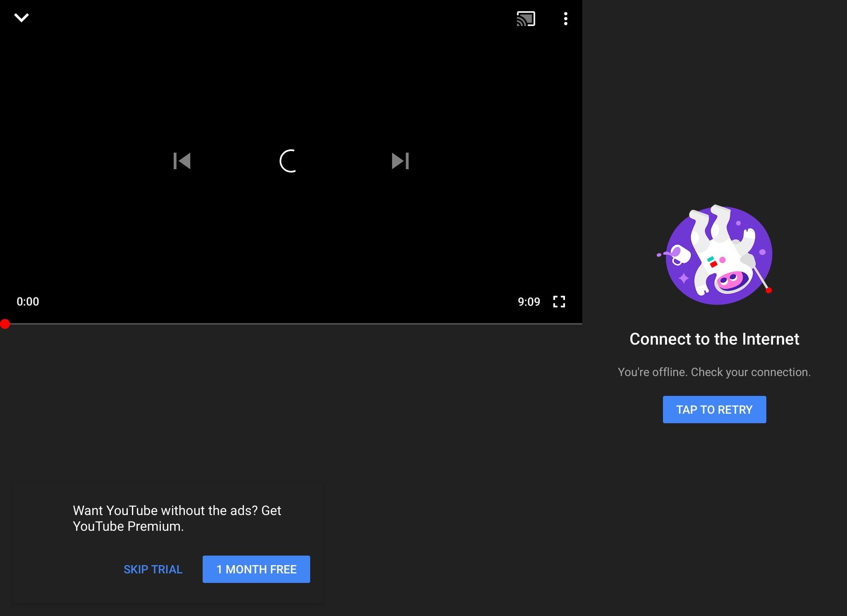Screen dimensions: 847x616
Task: Open the three-dot more options menu
Action: tap(566, 19)
